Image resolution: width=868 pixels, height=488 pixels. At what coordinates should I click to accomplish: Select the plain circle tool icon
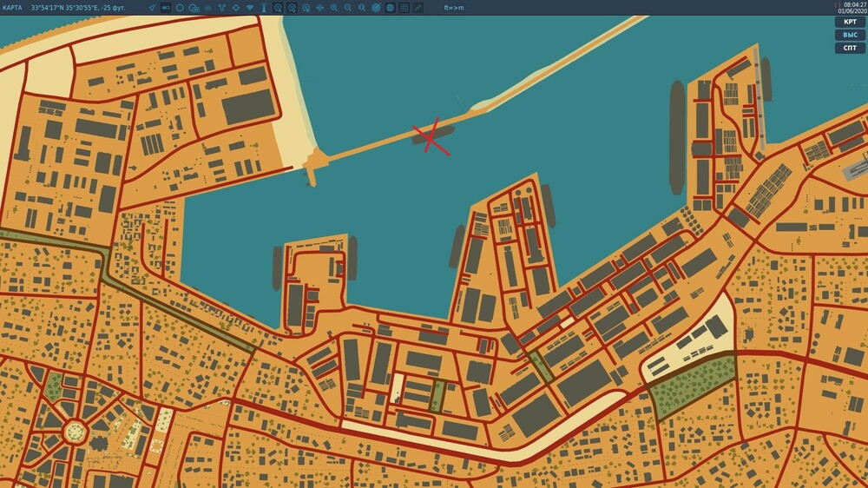[180, 8]
